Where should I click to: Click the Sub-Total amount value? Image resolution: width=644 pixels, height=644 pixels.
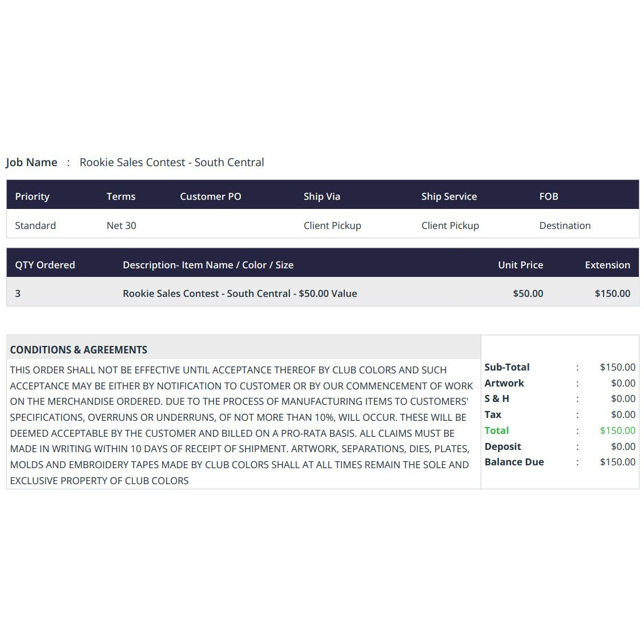pos(617,367)
